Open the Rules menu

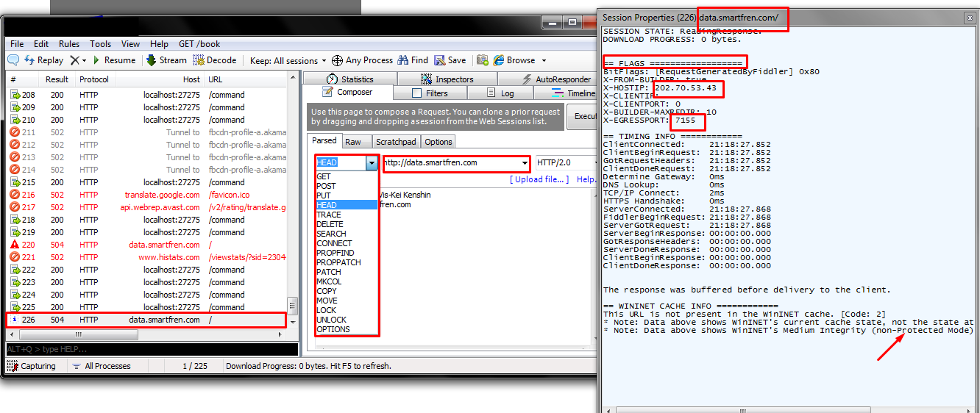[x=69, y=44]
